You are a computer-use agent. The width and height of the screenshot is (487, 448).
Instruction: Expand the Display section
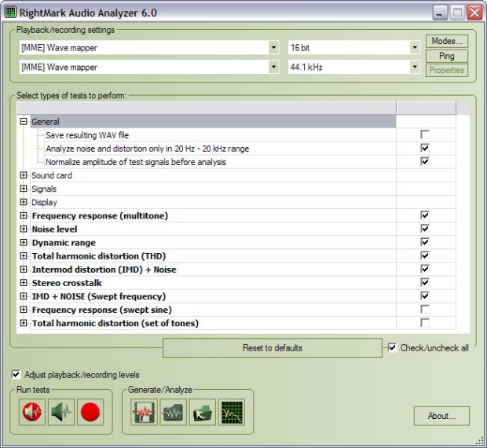coord(24,202)
